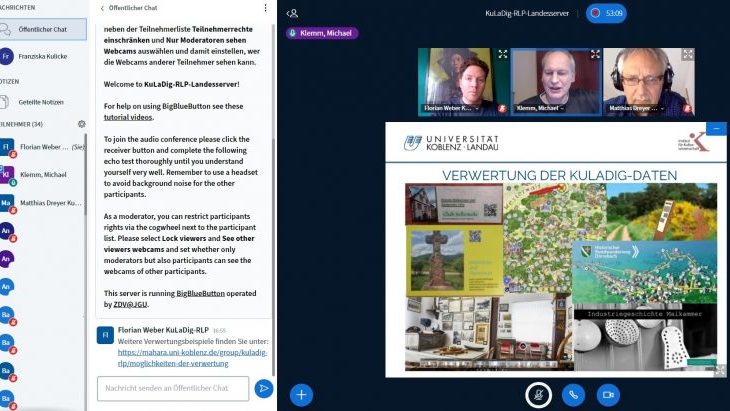Fullscreen Florian Weber's webcam video
730x411 pixels.
(502, 55)
